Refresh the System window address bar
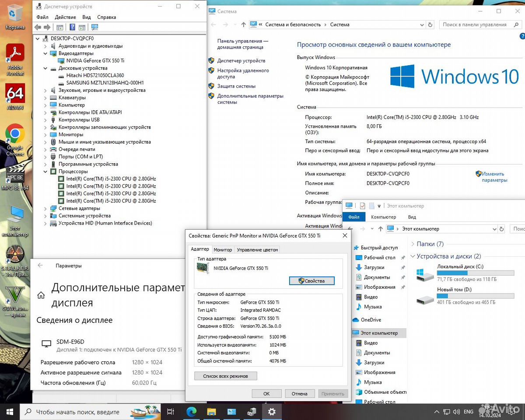The width and height of the screenshot is (525, 420). 430,24
